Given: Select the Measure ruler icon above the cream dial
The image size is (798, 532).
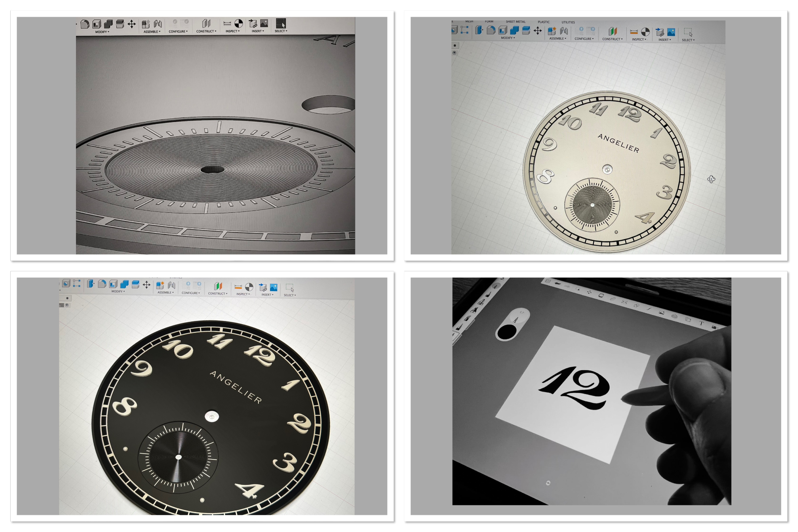Looking at the screenshot, I should 634,32.
